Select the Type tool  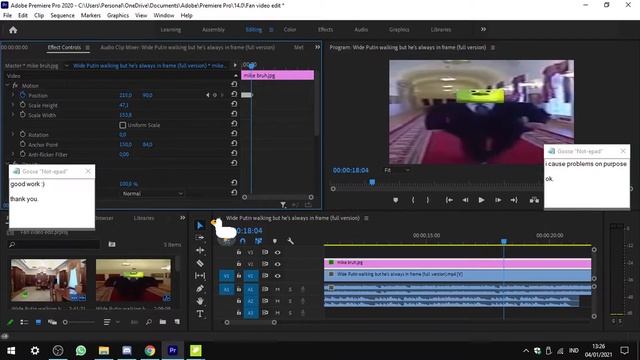coord(200,313)
